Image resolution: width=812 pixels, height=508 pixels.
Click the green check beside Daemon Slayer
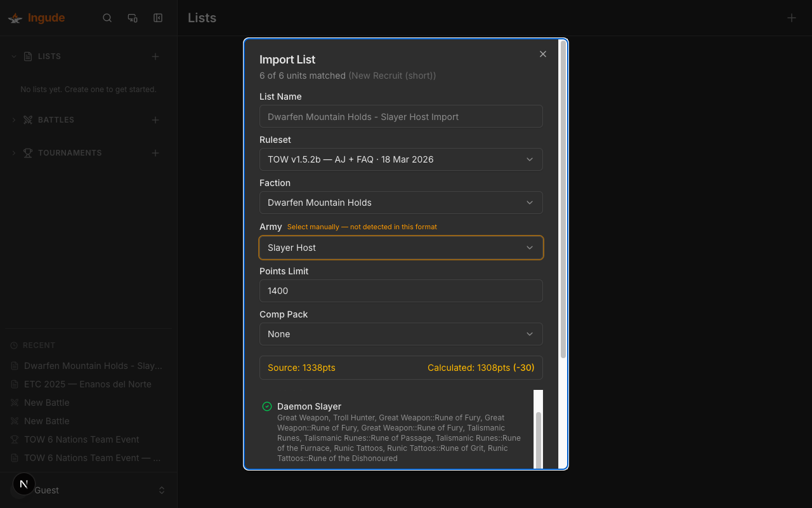tap(267, 406)
